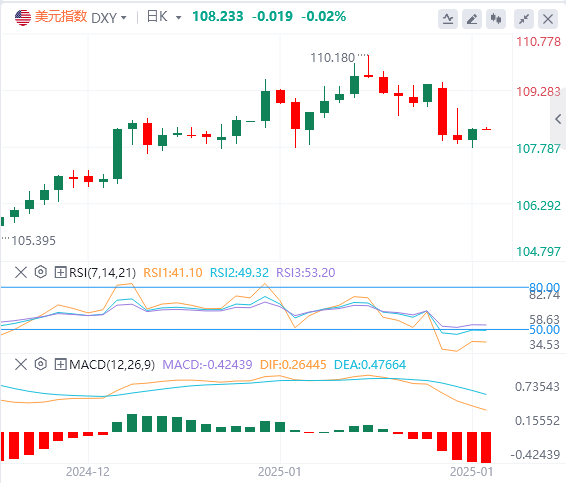Remove the MACD indicator panel

pos(21,364)
